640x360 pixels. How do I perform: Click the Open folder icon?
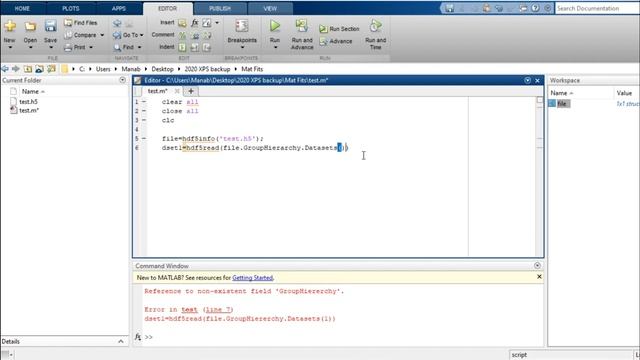[30, 26]
